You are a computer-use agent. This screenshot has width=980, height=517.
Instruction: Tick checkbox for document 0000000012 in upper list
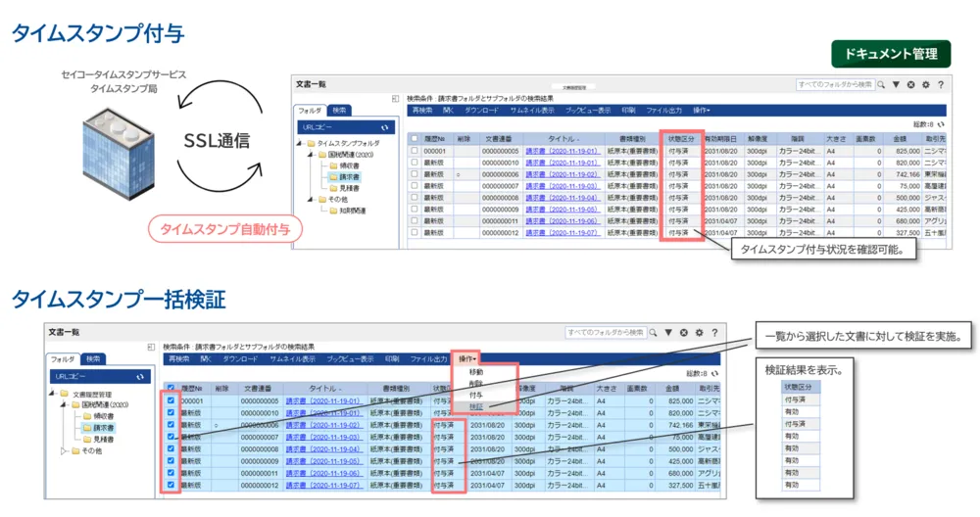[415, 232]
